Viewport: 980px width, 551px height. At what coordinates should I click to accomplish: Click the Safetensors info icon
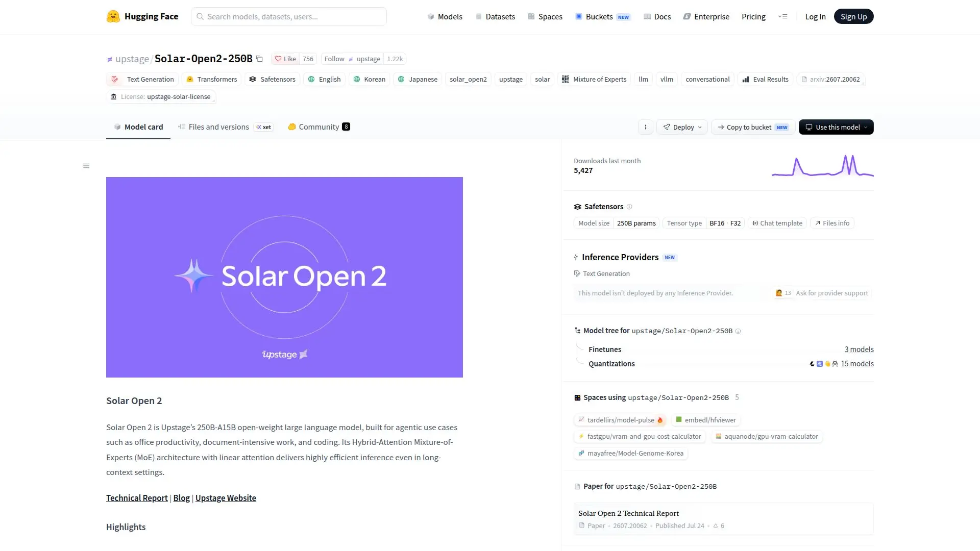click(x=629, y=207)
